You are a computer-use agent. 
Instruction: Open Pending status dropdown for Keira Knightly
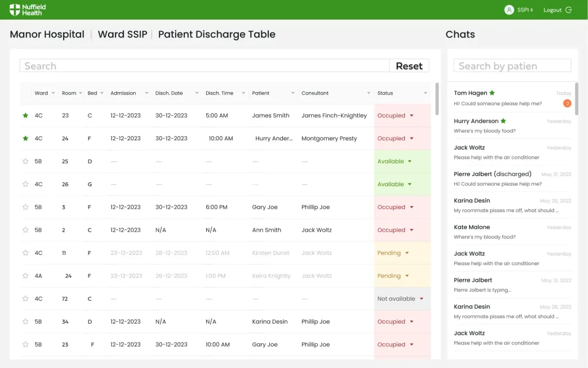(407, 276)
